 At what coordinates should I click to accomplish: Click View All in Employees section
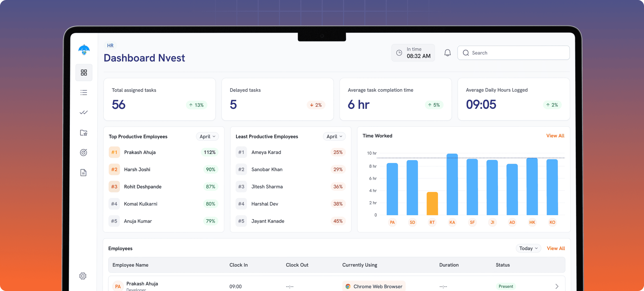pos(556,248)
